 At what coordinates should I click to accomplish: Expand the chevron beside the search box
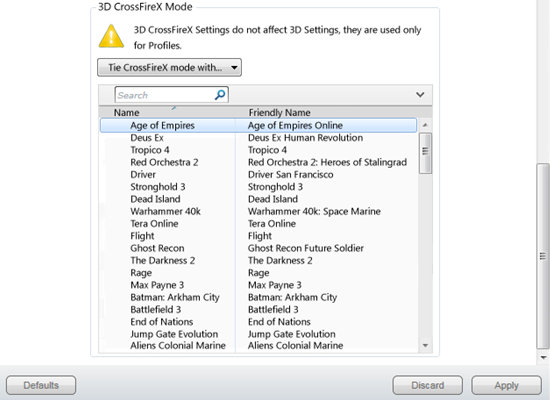[420, 95]
